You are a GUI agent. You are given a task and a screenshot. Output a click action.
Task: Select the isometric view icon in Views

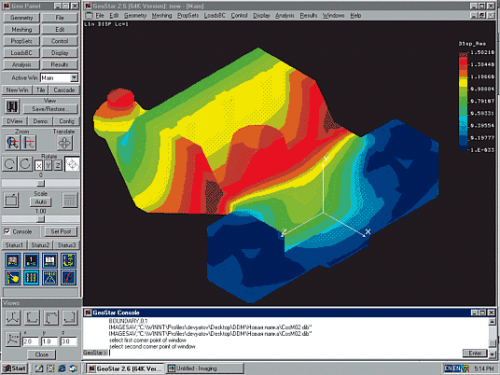pos(13,318)
